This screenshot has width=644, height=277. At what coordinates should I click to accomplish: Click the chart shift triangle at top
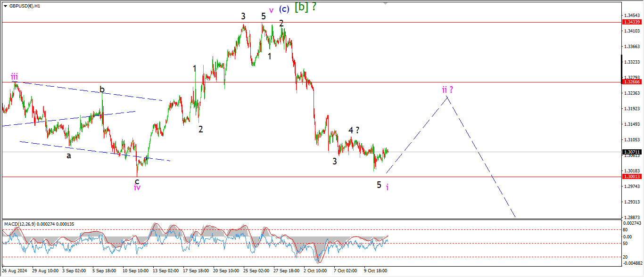point(385,4)
